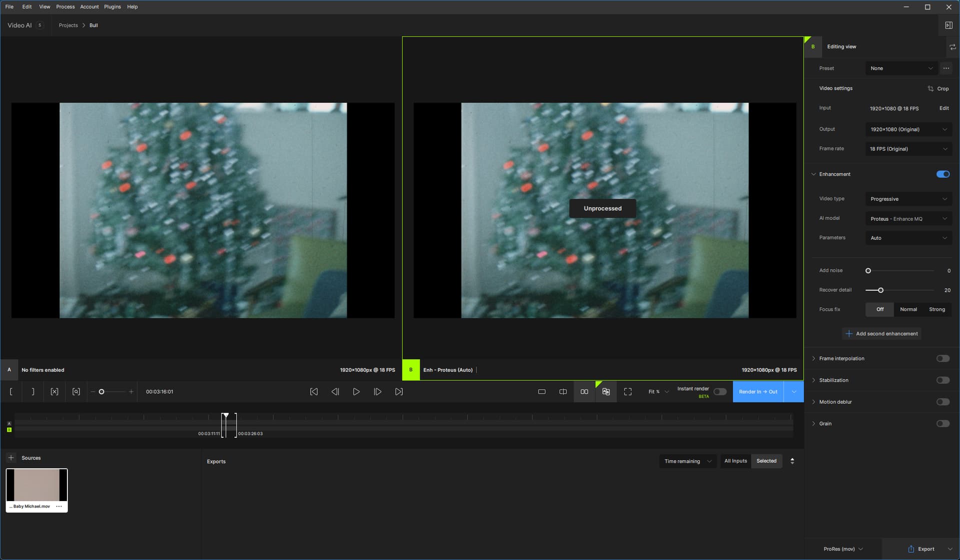
Task: Click Add second enhancement
Action: [882, 334]
